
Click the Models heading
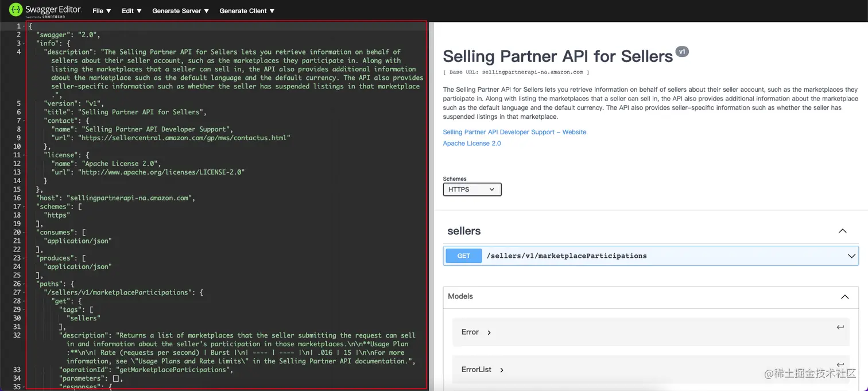point(460,296)
